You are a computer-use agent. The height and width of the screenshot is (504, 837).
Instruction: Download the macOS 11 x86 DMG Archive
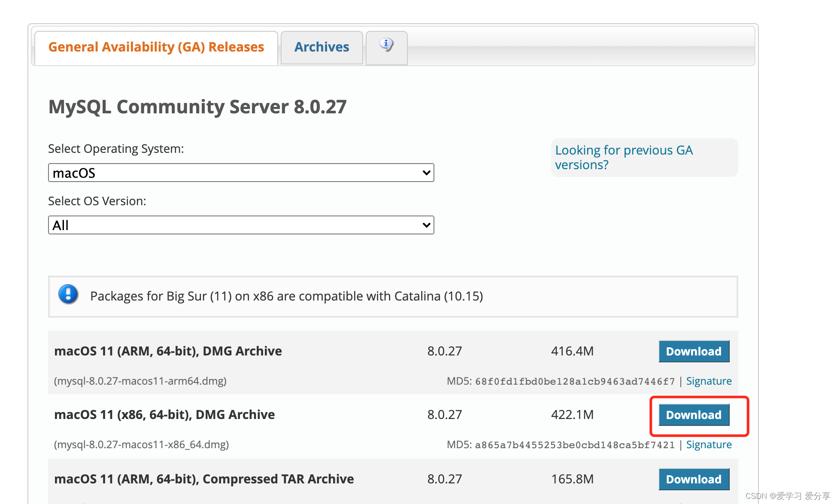[x=694, y=415]
